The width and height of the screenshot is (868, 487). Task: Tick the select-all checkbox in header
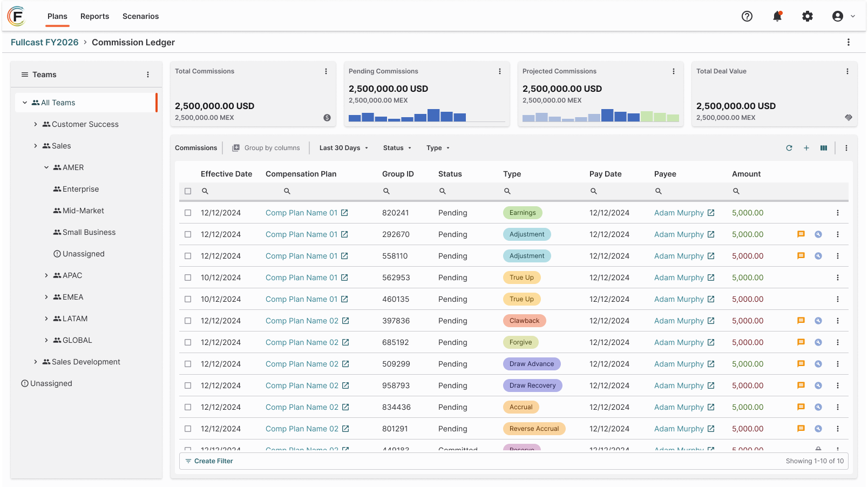[x=188, y=191]
